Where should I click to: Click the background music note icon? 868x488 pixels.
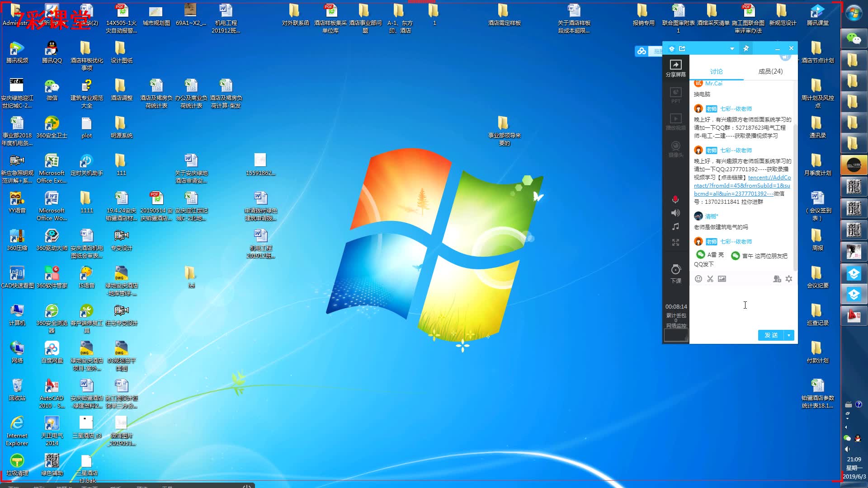675,227
